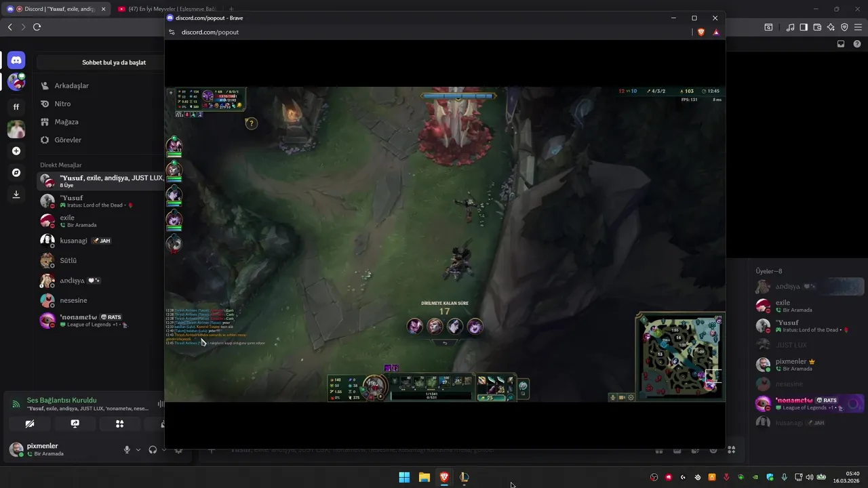Switch to the YouTube browser tab

coord(167,9)
